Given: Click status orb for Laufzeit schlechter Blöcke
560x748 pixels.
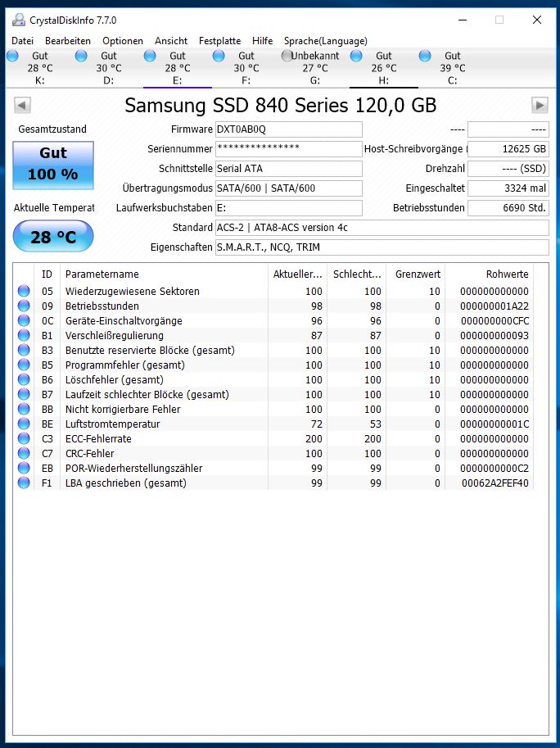Looking at the screenshot, I should 24,395.
